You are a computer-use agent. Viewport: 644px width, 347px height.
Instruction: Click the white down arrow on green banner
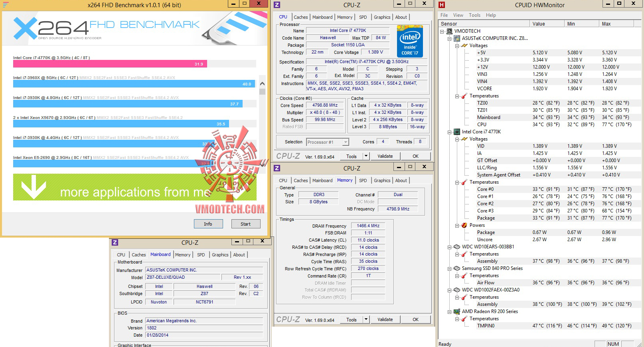[x=33, y=187]
